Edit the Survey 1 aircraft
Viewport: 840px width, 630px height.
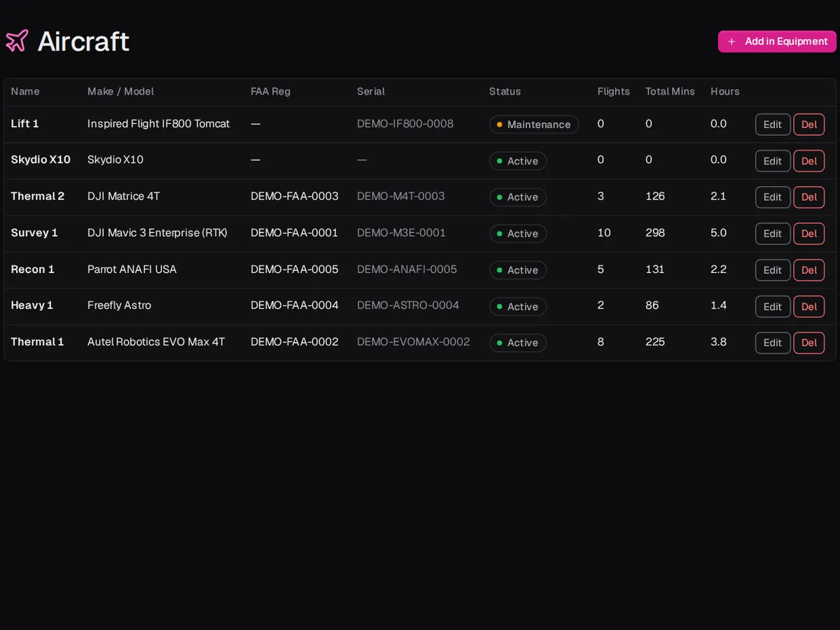[x=773, y=234]
